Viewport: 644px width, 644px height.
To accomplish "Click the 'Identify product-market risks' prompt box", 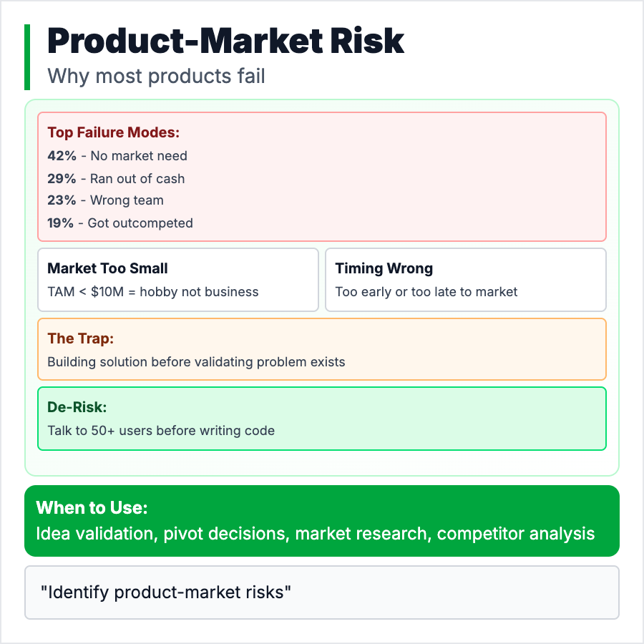I will 321,592.
